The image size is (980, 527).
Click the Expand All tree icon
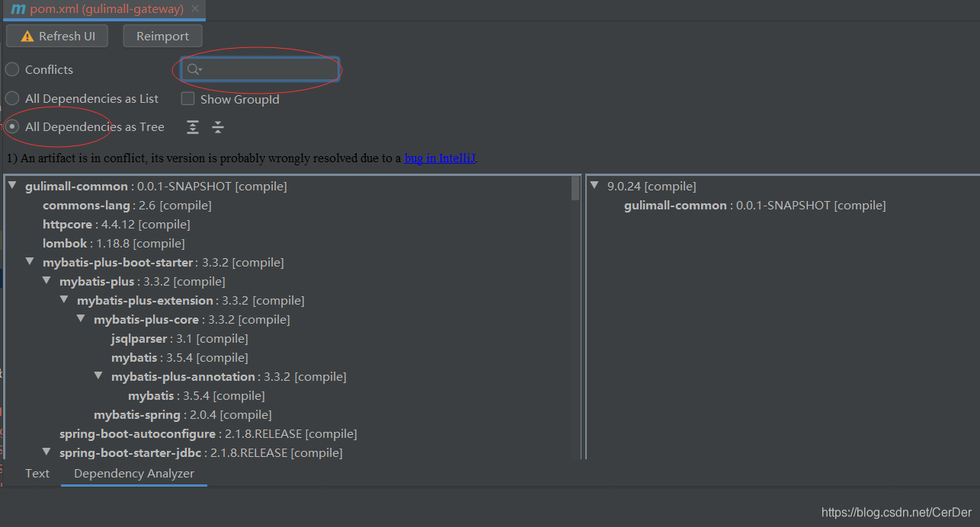[x=193, y=127]
